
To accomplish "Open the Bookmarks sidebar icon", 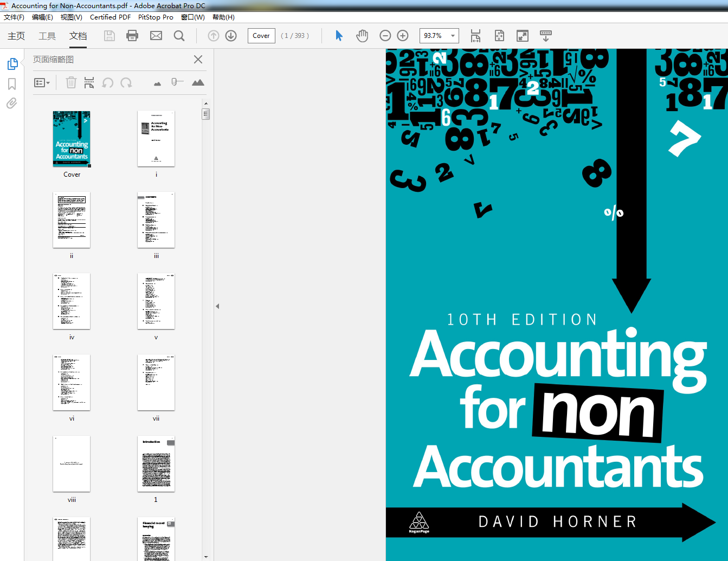I will [x=12, y=84].
